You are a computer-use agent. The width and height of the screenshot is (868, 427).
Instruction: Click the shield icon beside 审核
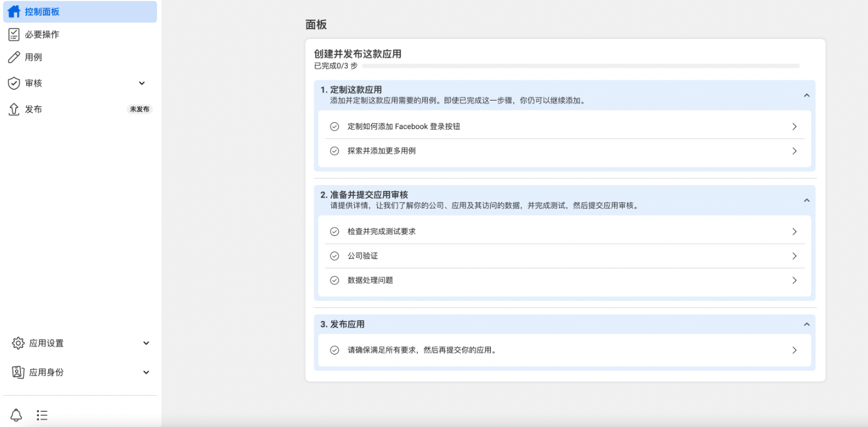(x=14, y=83)
